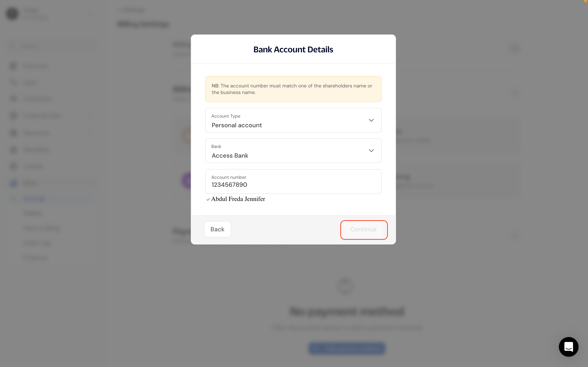This screenshot has width=588, height=367.
Task: Click the blurred blue add payment button
Action: coord(346,349)
